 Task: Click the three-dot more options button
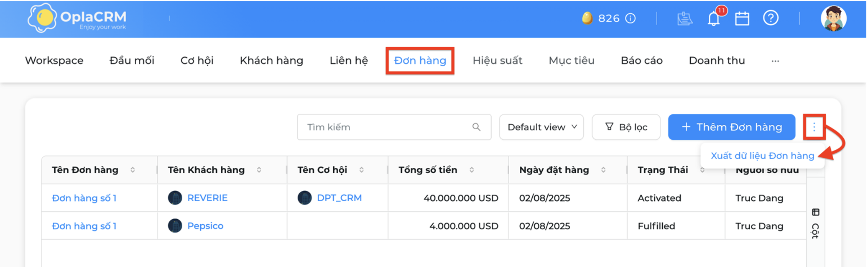point(814,127)
